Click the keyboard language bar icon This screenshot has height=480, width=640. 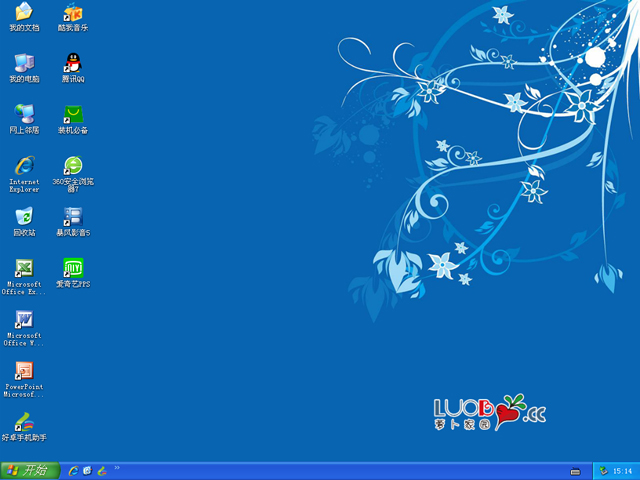(x=575, y=472)
